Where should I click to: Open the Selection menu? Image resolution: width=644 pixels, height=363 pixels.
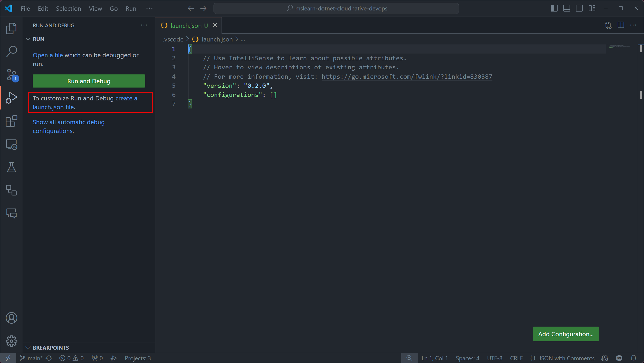[x=68, y=8]
